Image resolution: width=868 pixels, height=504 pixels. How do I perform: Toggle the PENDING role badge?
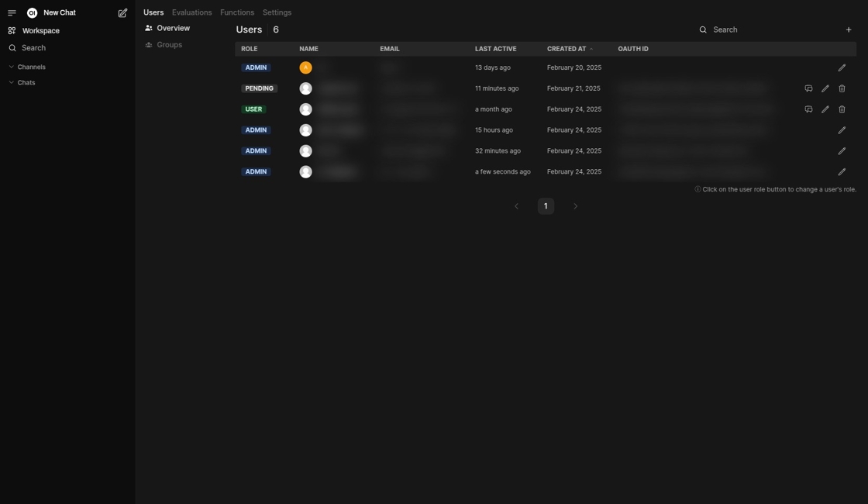(259, 88)
